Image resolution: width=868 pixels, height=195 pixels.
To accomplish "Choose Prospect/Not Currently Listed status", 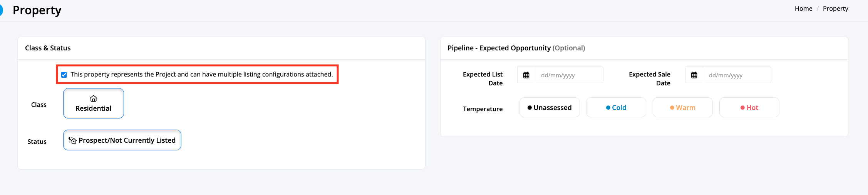I will coord(122,140).
